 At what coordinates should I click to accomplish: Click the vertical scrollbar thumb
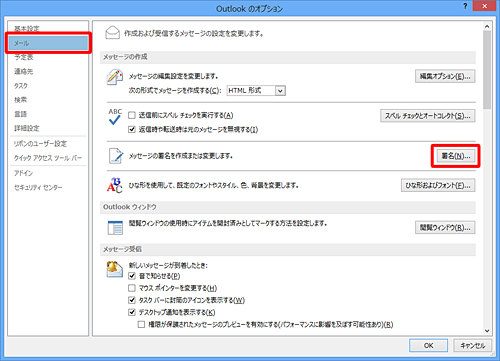click(487, 70)
